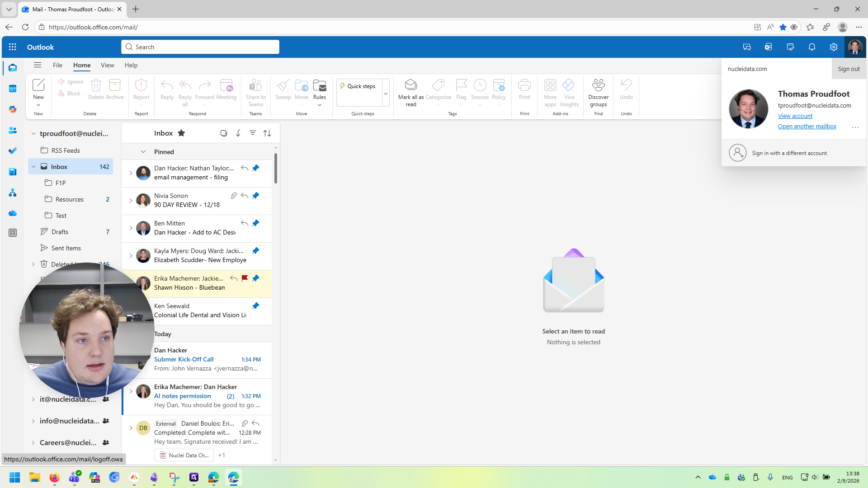868x488 pixels.
Task: Open the File menu tab
Action: (x=57, y=65)
